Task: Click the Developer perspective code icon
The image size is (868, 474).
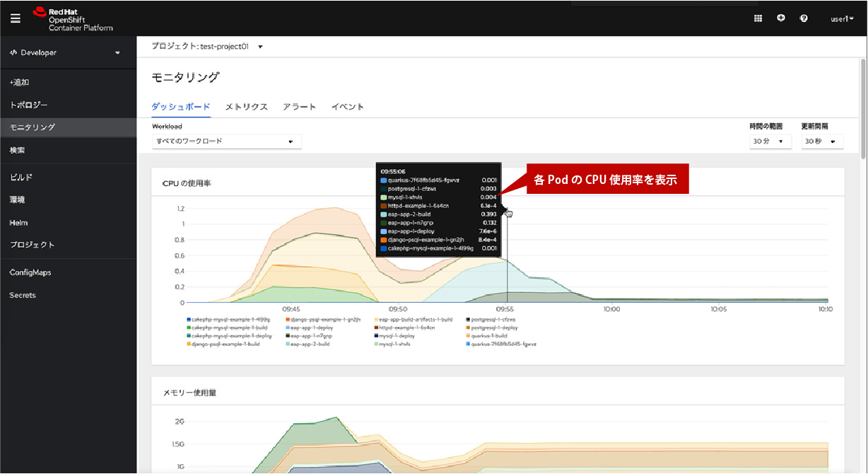Action: pos(13,53)
